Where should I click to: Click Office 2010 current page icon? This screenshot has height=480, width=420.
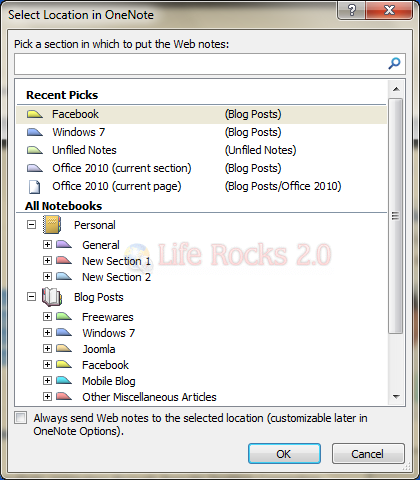(x=34, y=187)
